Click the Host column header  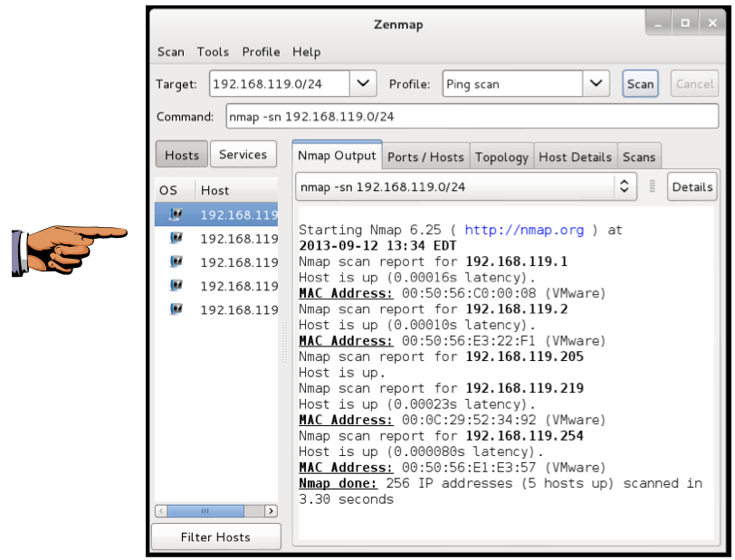[237, 190]
